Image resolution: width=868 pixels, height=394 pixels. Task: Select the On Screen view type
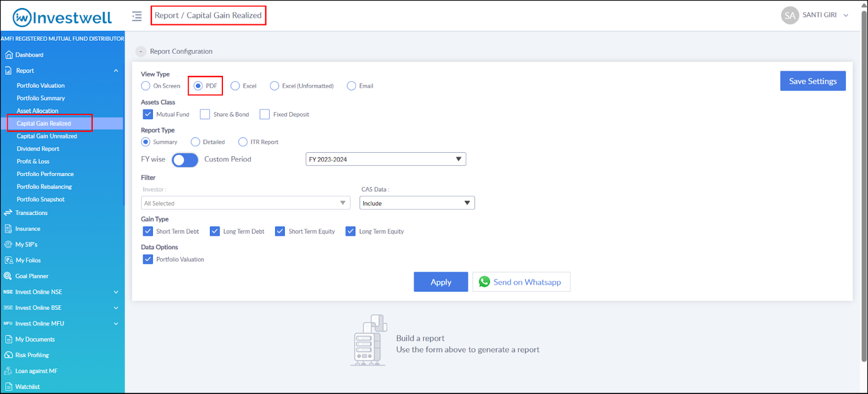tap(145, 86)
